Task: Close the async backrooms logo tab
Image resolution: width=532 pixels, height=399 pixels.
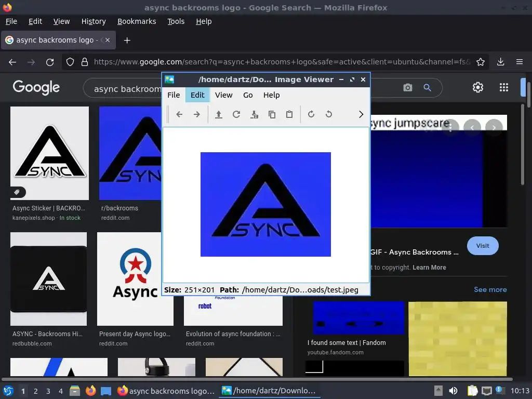Action: pos(107,40)
